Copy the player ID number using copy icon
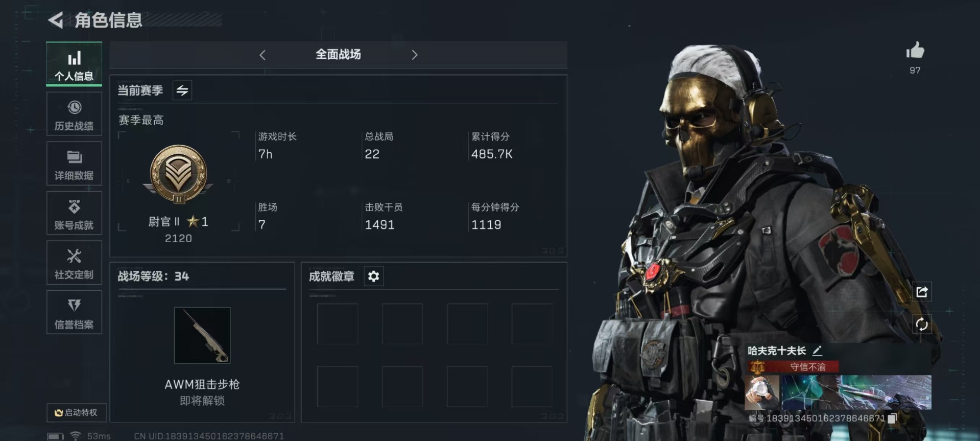980x441 pixels. [x=892, y=419]
